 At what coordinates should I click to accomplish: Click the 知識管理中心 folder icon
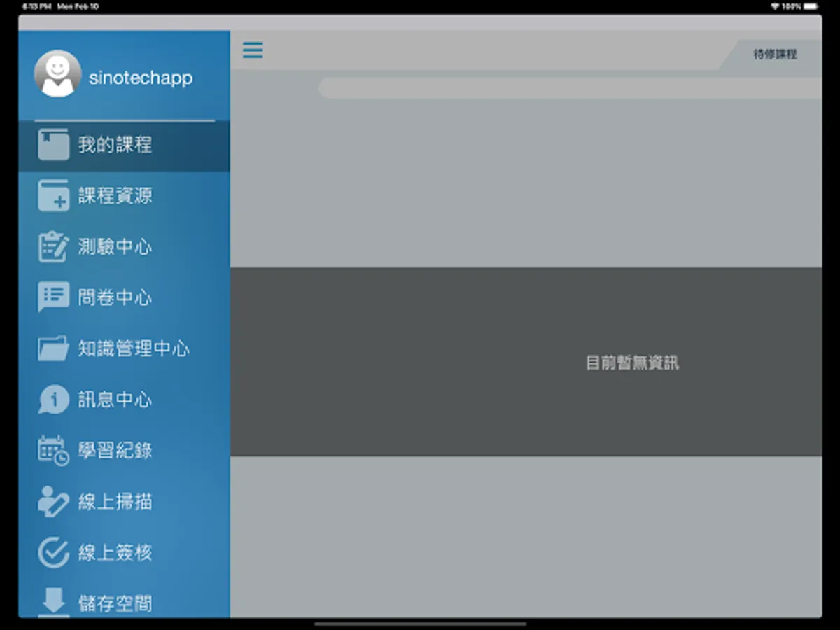pyautogui.click(x=53, y=348)
